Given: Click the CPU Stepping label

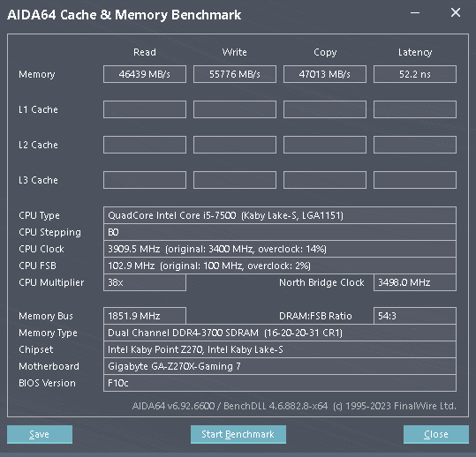Looking at the screenshot, I should (49, 233).
